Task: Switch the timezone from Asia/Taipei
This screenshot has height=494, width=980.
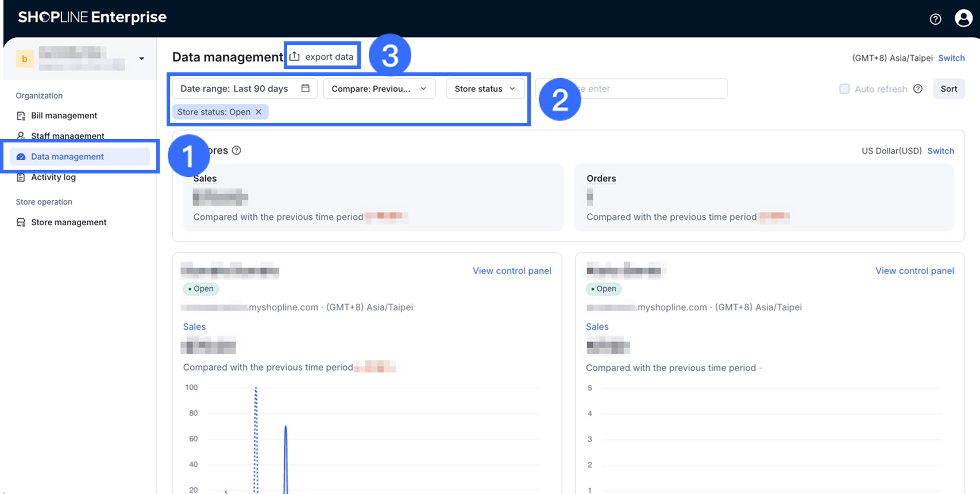Action: pos(951,58)
